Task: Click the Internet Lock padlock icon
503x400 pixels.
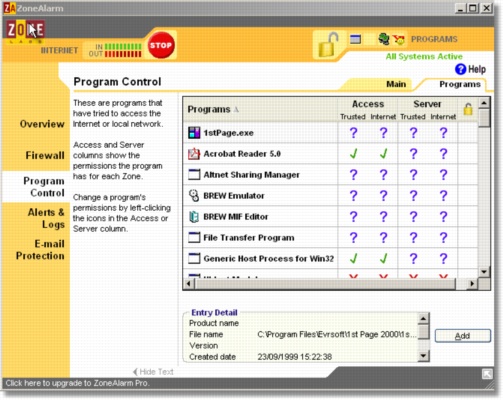Action: click(x=328, y=45)
